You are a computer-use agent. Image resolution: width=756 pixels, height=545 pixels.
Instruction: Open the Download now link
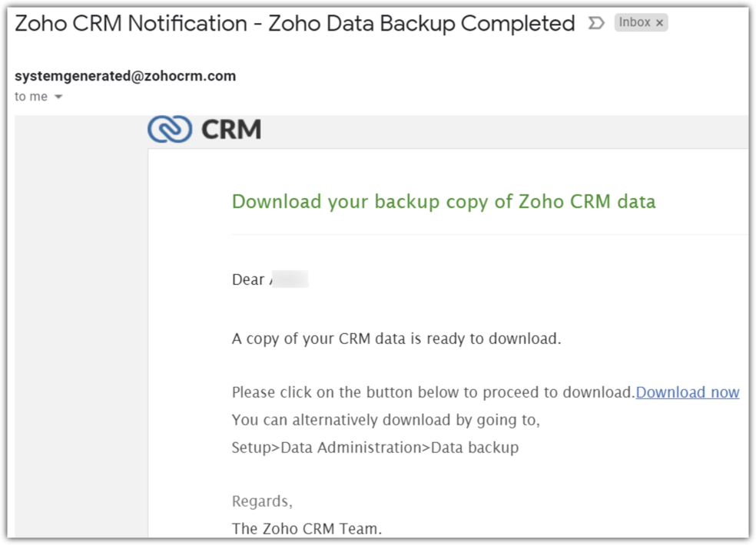tap(687, 392)
